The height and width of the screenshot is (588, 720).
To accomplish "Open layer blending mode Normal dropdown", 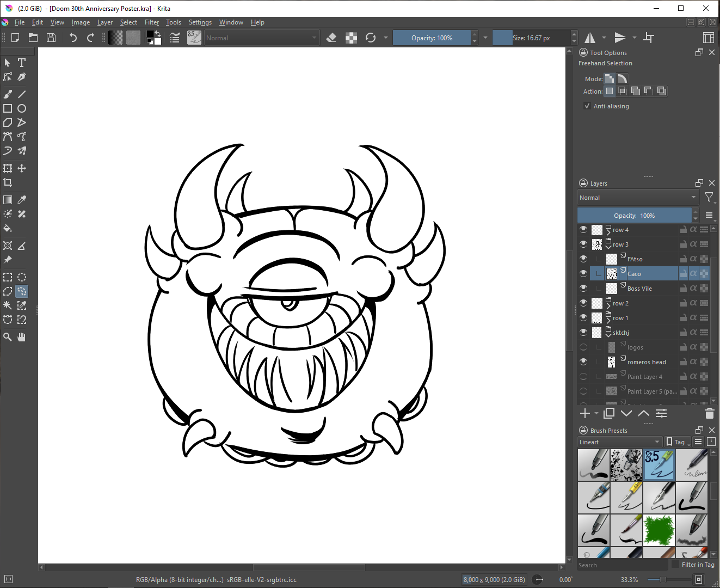I will [638, 198].
